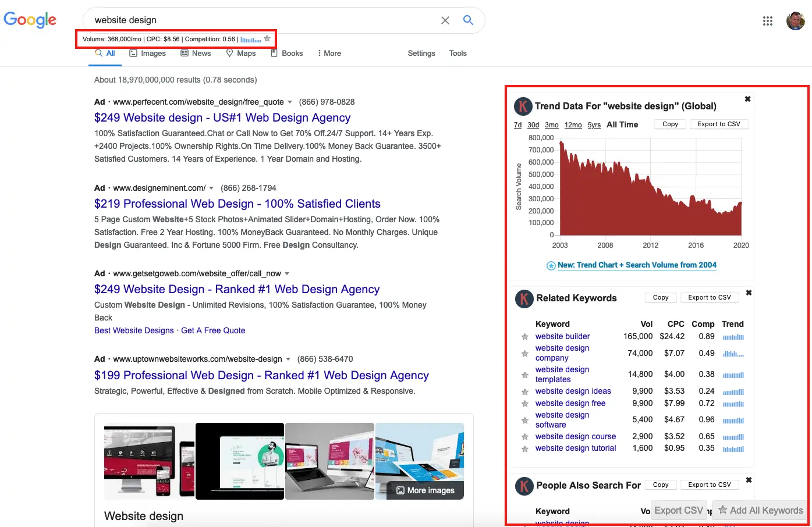Screen dimensions: 812x527
Task: Star the 'website design ideas' keyword
Action: coord(525,392)
